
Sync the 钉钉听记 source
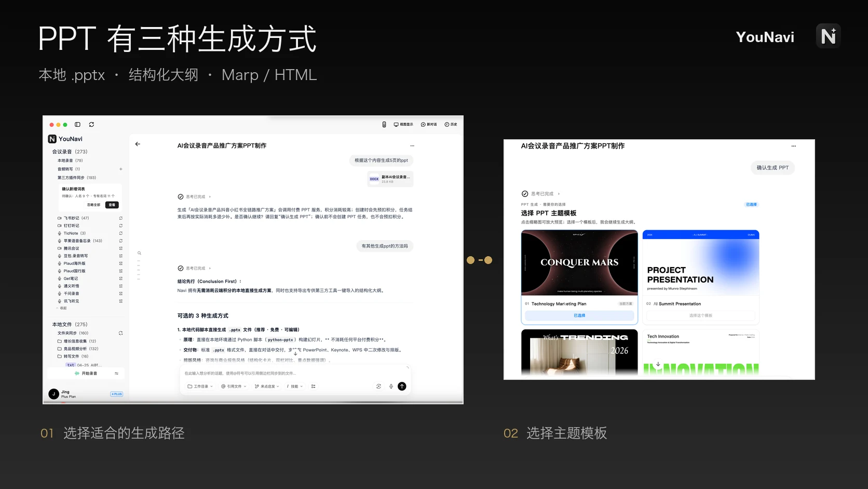121,226
